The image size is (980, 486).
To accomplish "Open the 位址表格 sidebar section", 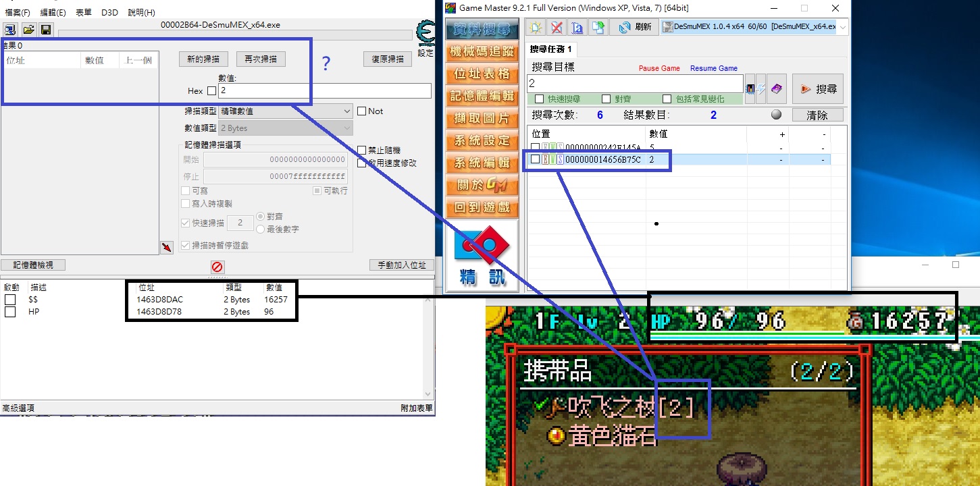I will pos(482,74).
